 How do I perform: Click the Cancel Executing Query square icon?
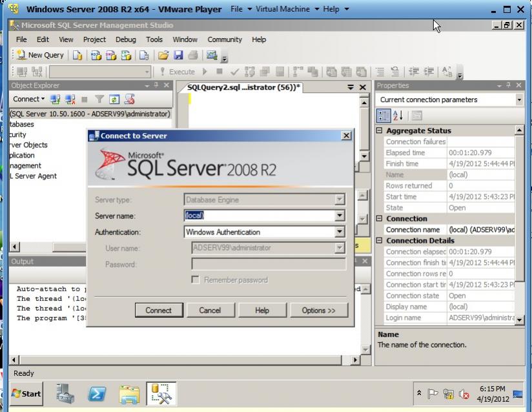tap(220, 72)
